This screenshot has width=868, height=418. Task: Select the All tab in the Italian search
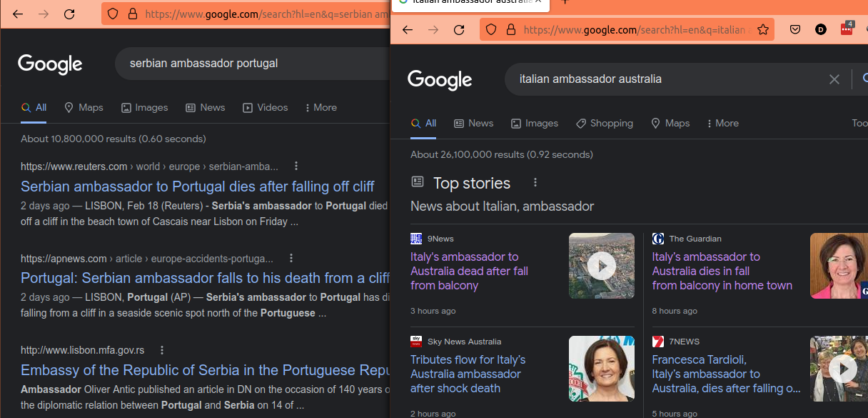pos(424,123)
